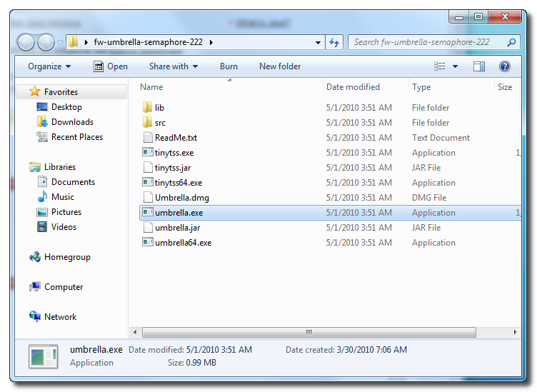Click the Computer icon in navigation pane
The width and height of the screenshot is (537, 392).
pos(35,287)
